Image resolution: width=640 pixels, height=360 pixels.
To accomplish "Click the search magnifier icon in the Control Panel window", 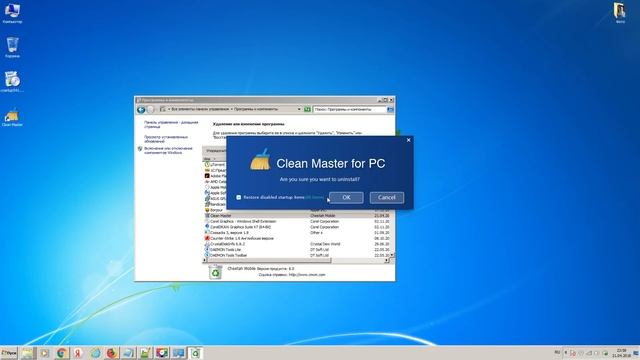I will (390, 109).
